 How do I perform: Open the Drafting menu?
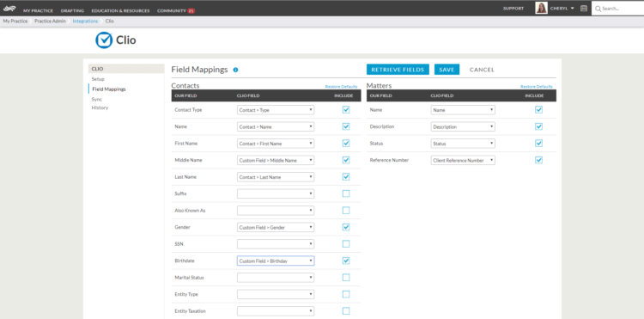point(72,10)
